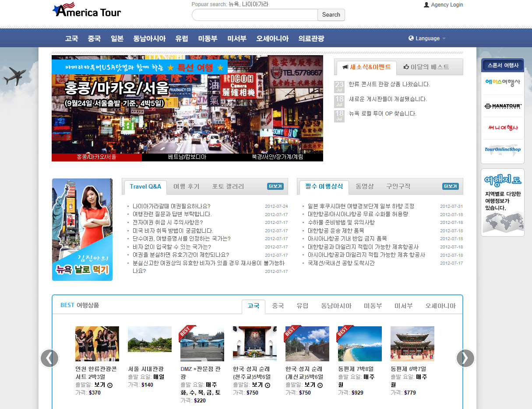Image resolution: width=532 pixels, height=409 pixels.
Task: Open the 에이스여행사 sponsor logo
Action: click(x=502, y=82)
